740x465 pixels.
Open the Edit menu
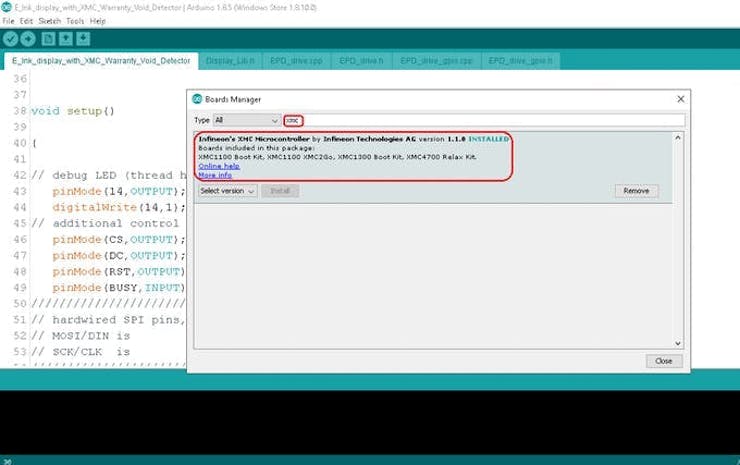click(26, 21)
